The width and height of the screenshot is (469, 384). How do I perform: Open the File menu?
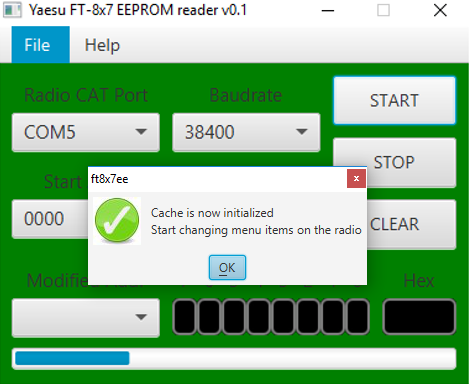[x=40, y=45]
